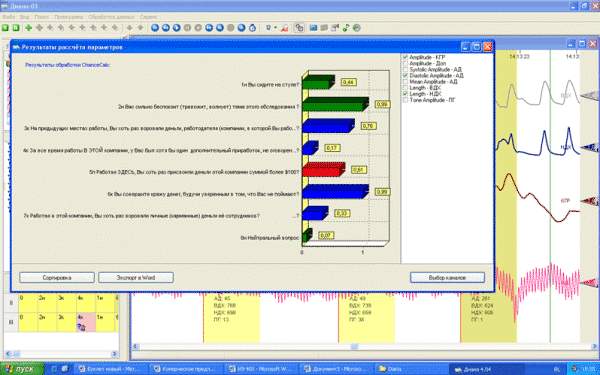Check the Tone Amplitude - ПГ checkbox

(405, 100)
